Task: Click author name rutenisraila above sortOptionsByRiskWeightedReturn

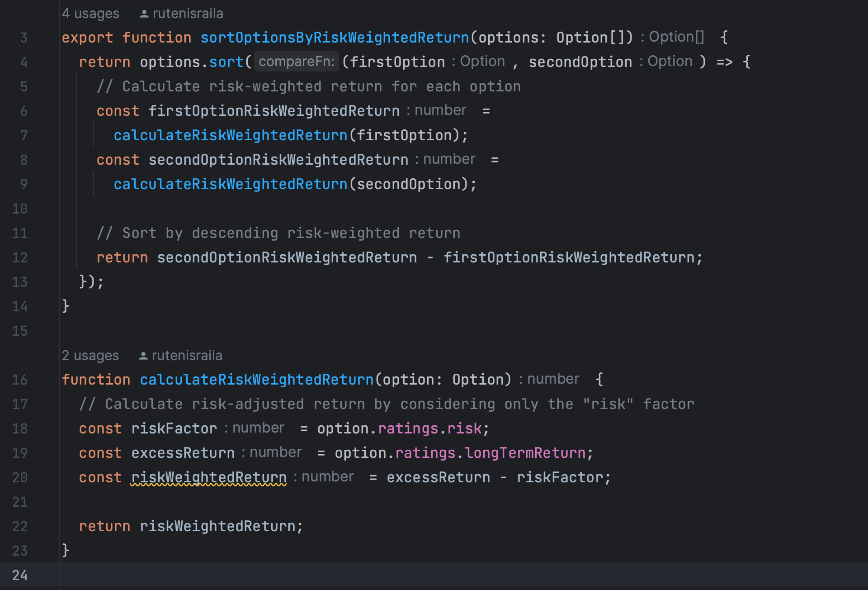Action: tap(188, 14)
